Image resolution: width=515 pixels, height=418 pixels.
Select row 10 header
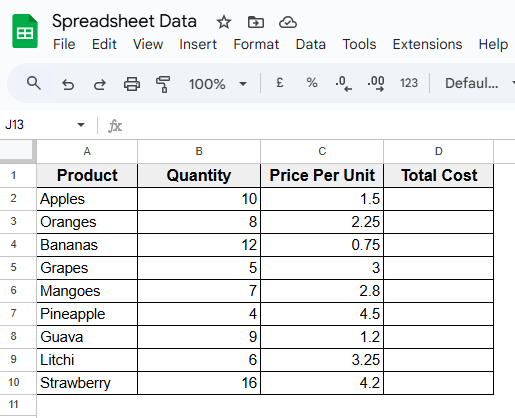18,383
